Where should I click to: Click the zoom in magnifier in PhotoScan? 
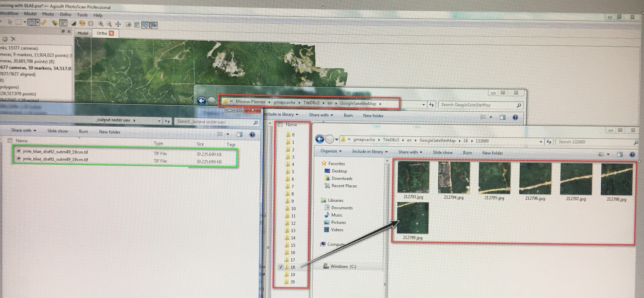point(101,23)
